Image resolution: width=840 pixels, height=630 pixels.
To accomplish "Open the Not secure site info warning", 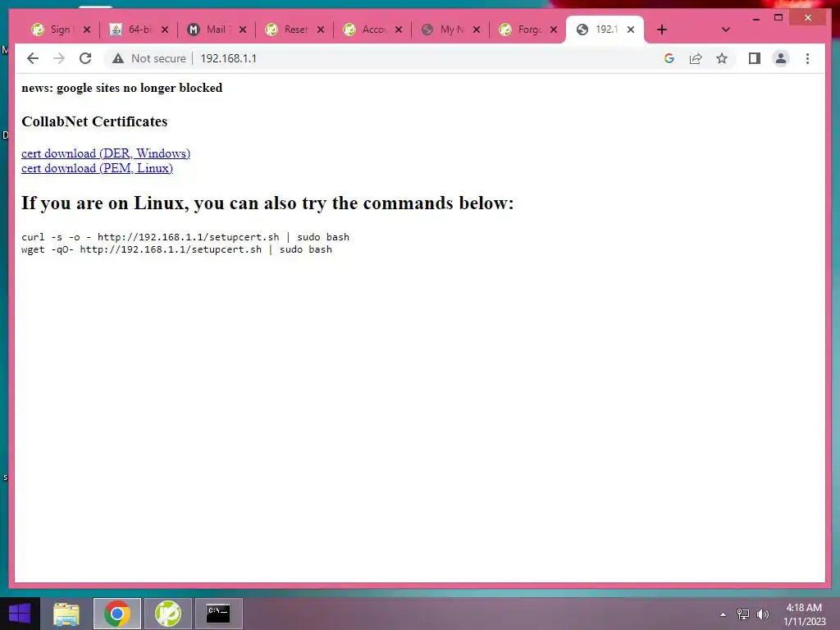I will tap(149, 58).
